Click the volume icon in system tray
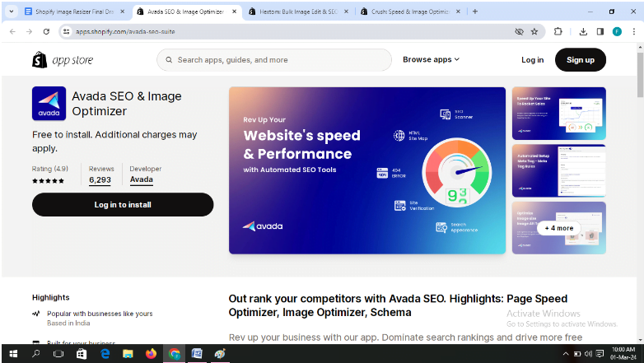Image resolution: width=644 pixels, height=363 pixels. point(588,354)
